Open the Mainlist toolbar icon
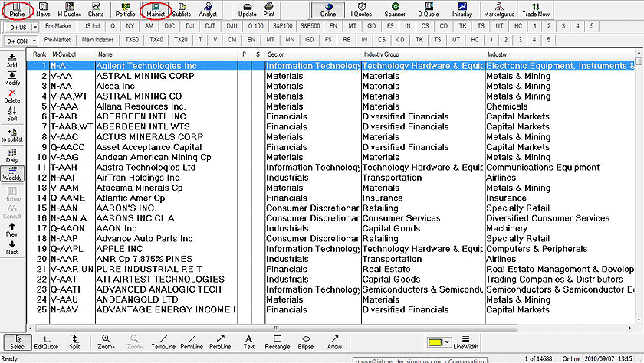The width and height of the screenshot is (644, 363). [x=156, y=9]
